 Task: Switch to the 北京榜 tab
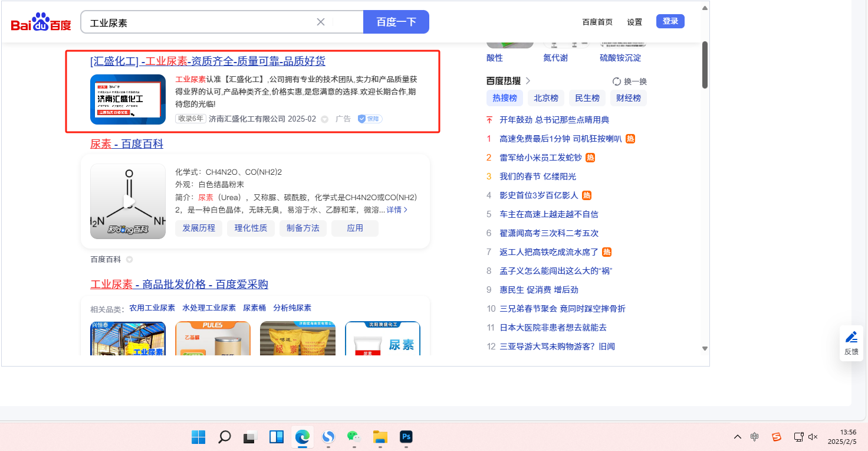click(546, 98)
